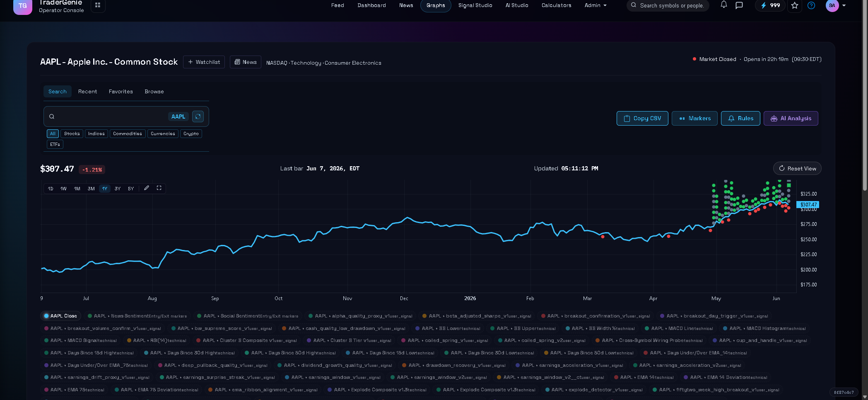Click the refresh icon beside AAPL chip
Image resolution: width=868 pixels, height=400 pixels.
[x=198, y=116]
